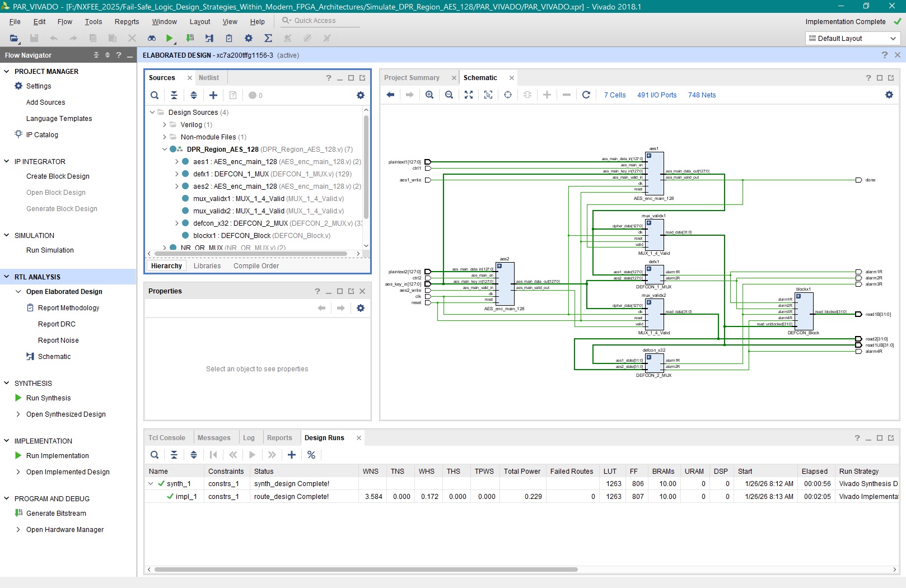Click the 491 I/O Ports link

[656, 95]
